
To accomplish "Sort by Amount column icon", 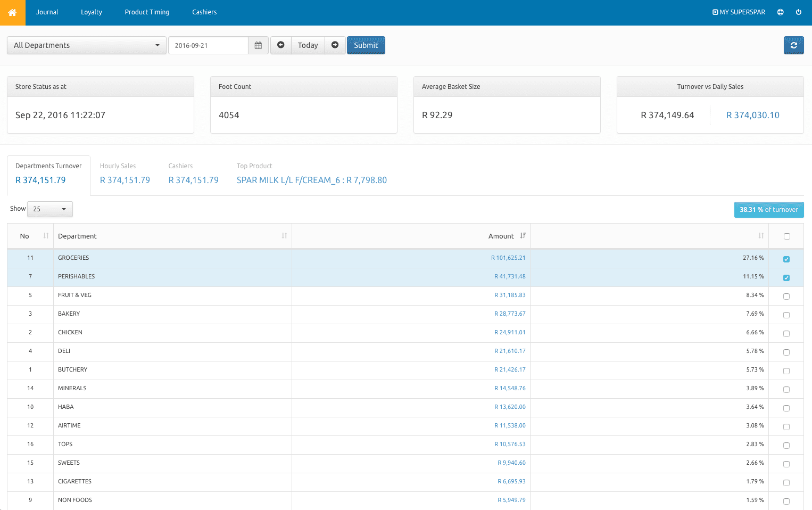I will tap(523, 236).
